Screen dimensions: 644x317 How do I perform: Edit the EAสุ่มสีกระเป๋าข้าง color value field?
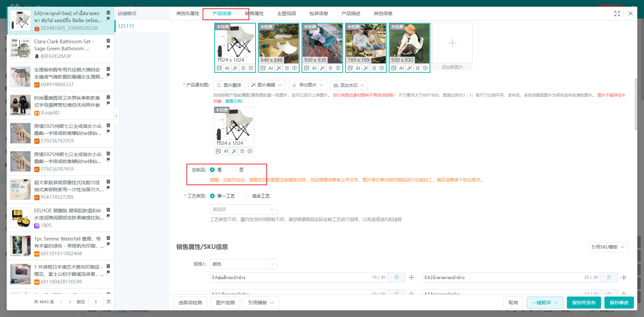pos(299,277)
